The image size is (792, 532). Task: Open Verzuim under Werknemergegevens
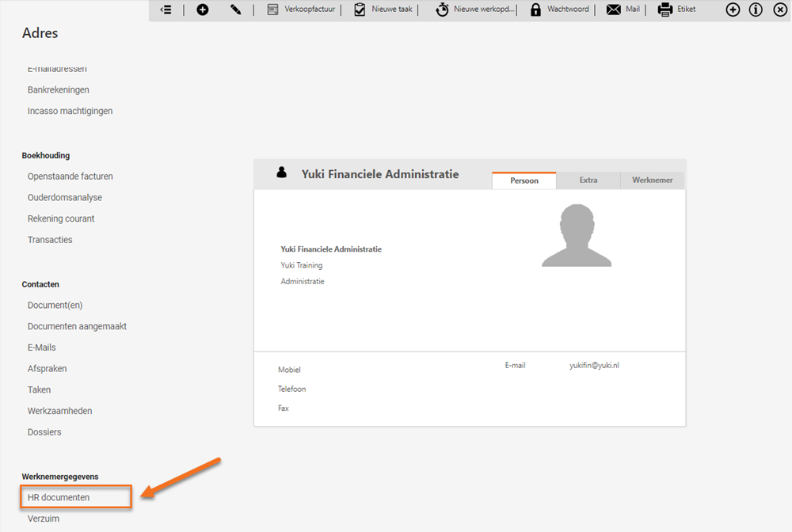click(44, 519)
